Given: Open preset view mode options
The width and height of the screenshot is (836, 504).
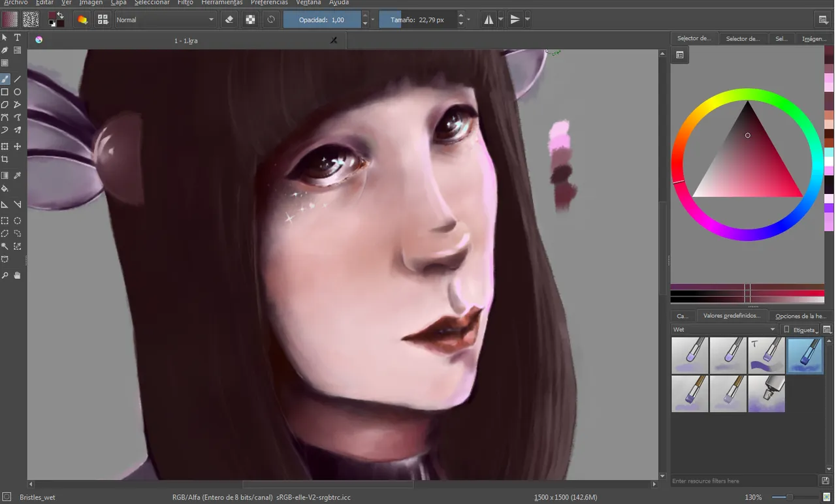Looking at the screenshot, I should (x=827, y=330).
